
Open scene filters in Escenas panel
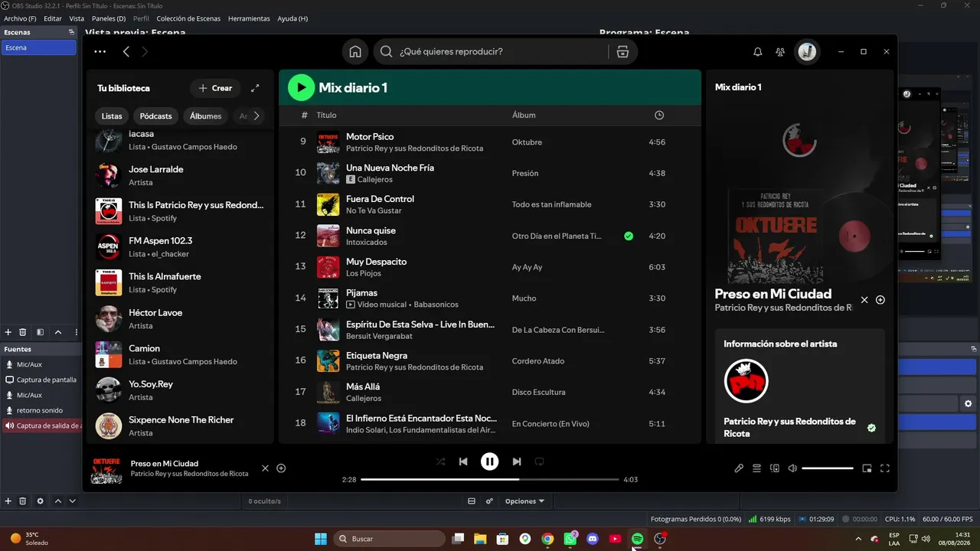click(x=40, y=332)
